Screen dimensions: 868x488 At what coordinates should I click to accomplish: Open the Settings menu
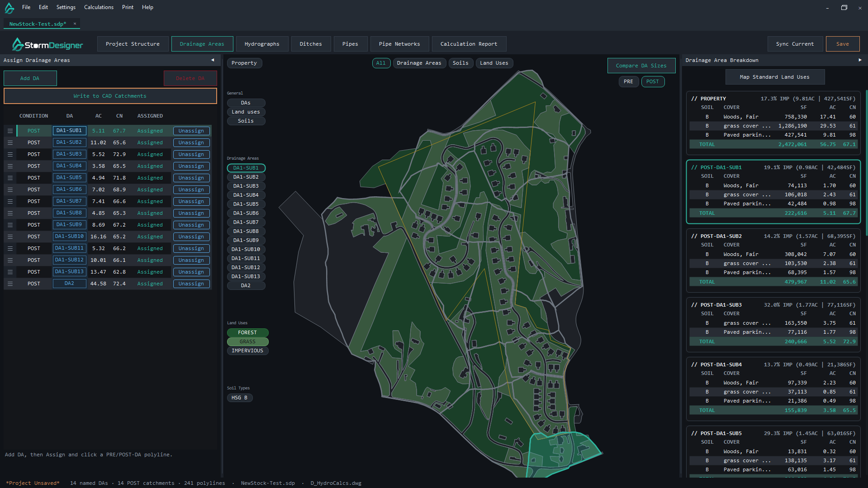[66, 7]
